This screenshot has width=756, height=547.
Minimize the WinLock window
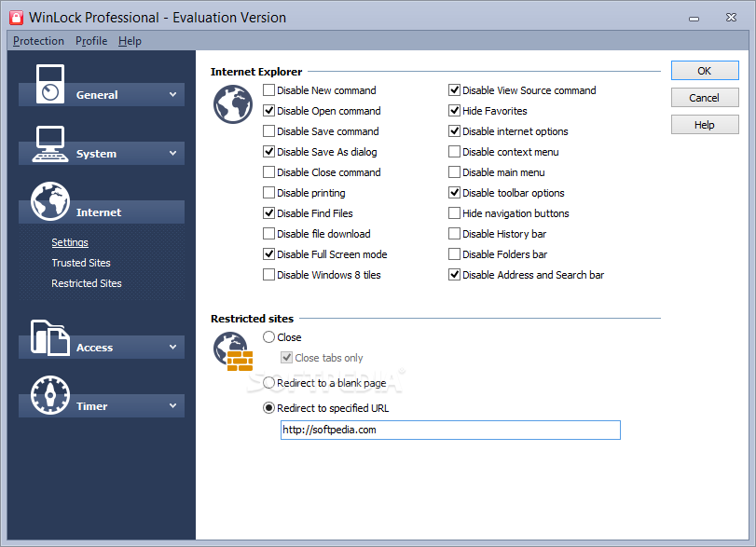pyautogui.click(x=694, y=19)
